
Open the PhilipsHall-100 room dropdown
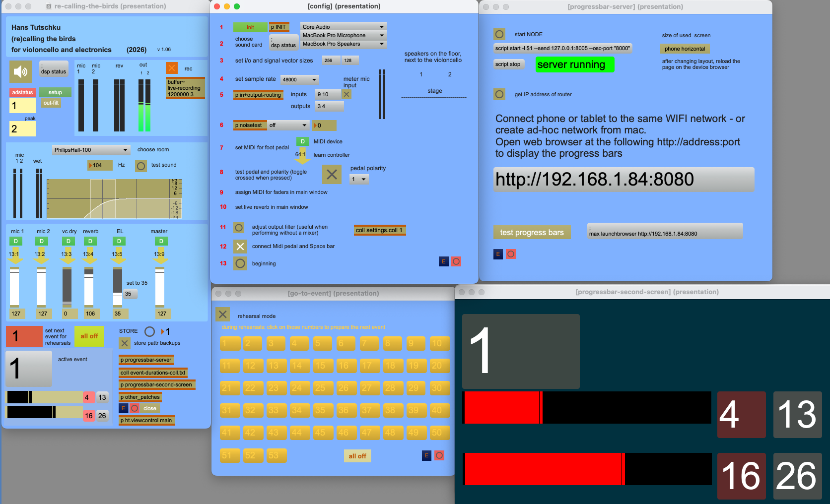[91, 150]
